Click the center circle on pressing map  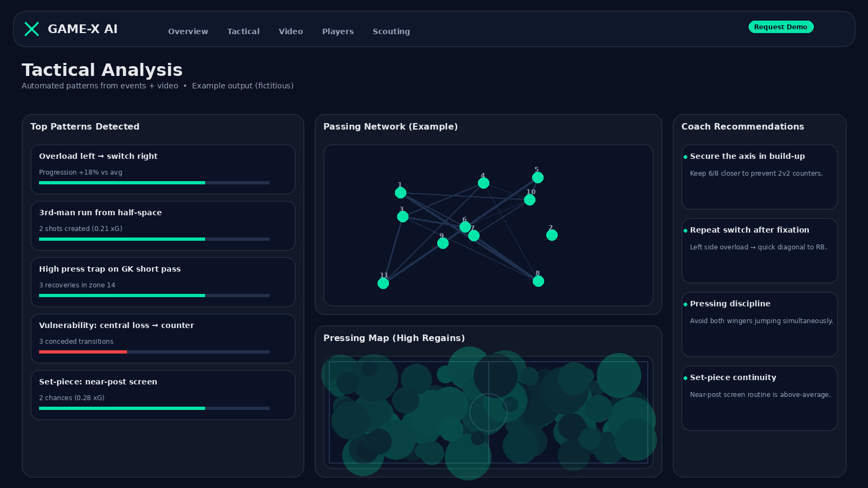point(488,412)
